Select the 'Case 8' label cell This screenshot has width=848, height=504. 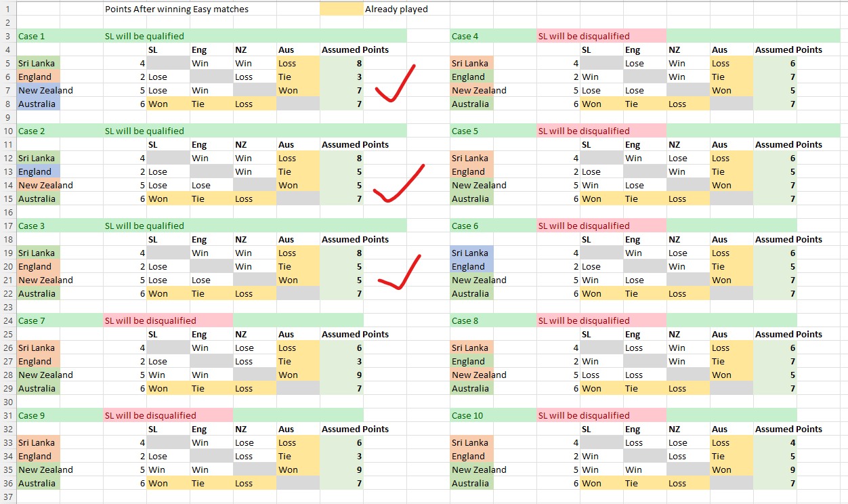[x=472, y=320]
